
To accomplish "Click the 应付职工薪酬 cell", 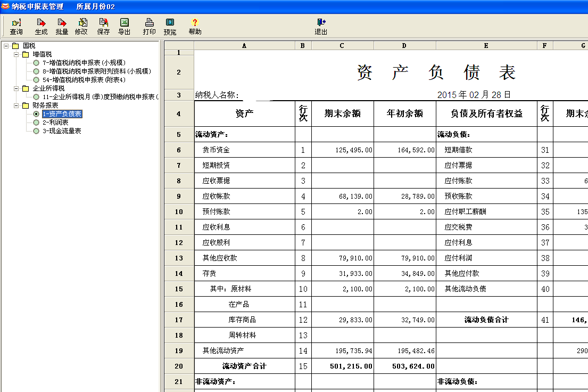I will (x=486, y=212).
